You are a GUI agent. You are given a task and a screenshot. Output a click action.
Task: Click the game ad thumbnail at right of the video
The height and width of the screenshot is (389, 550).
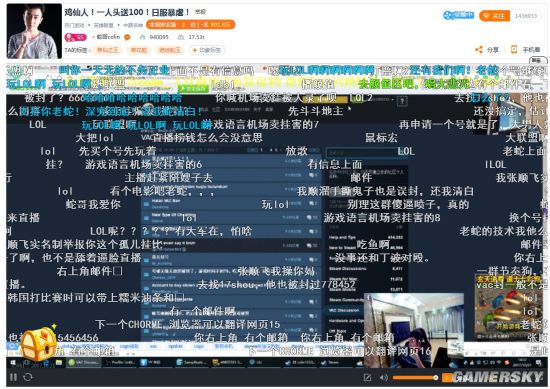tap(508, 308)
